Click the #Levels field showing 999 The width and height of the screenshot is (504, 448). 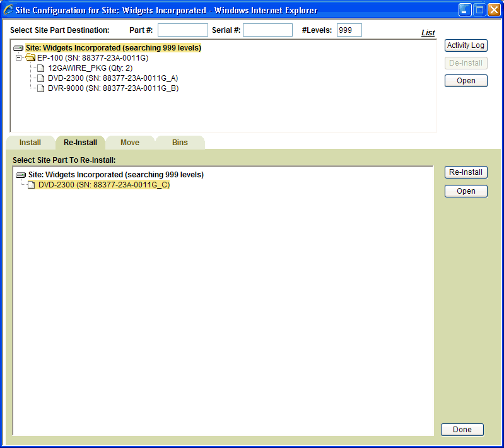click(349, 30)
